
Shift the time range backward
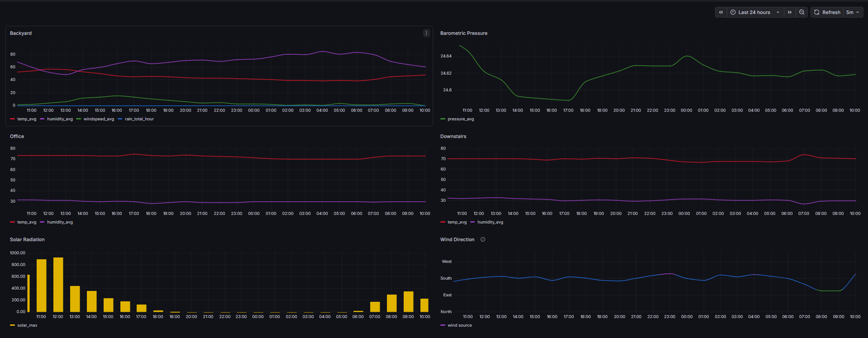[x=721, y=12]
